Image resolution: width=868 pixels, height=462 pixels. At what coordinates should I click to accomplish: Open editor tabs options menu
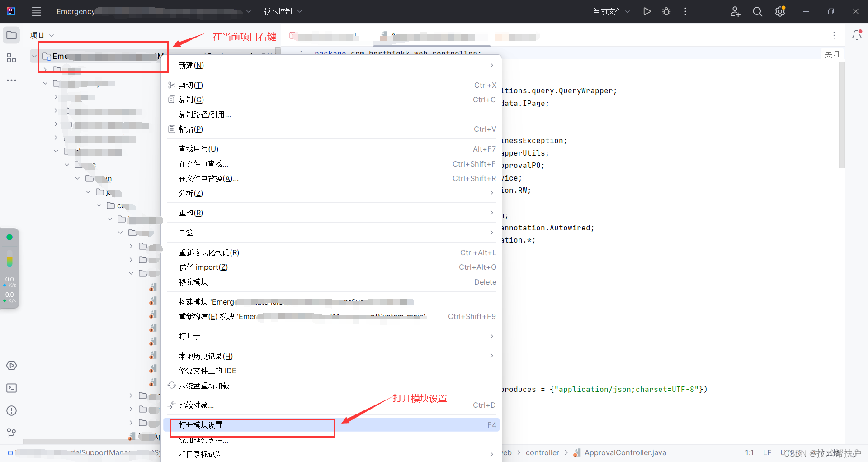click(834, 35)
